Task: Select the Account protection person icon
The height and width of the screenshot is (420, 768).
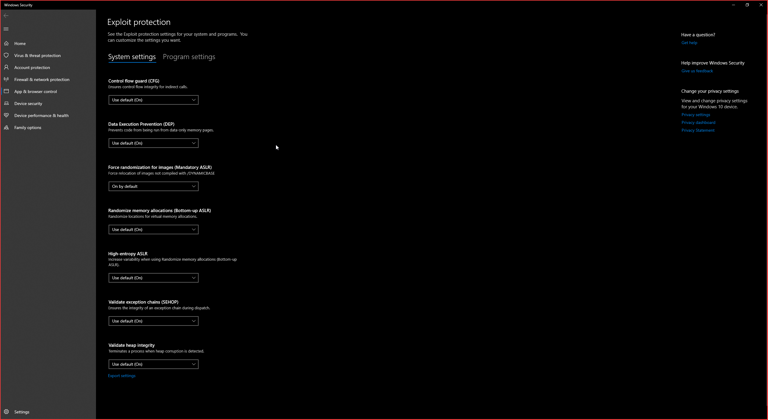Action: coord(6,68)
